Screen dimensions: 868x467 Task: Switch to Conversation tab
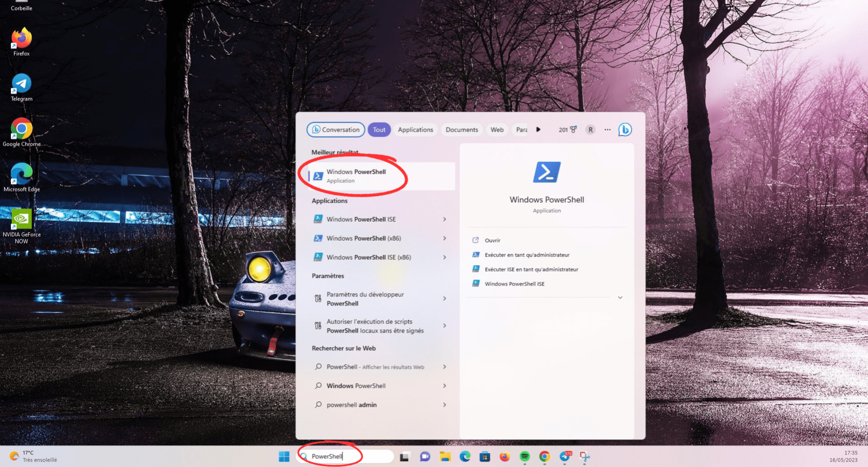[336, 129]
